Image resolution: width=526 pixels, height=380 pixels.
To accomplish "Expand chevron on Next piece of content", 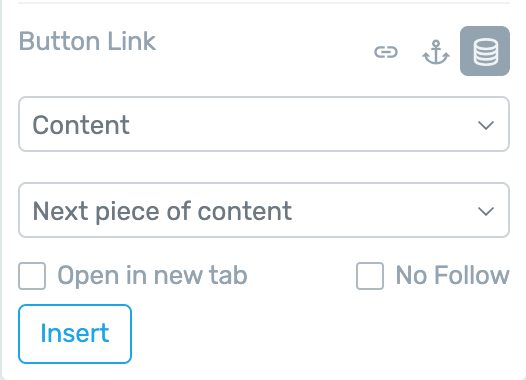I will 486,211.
